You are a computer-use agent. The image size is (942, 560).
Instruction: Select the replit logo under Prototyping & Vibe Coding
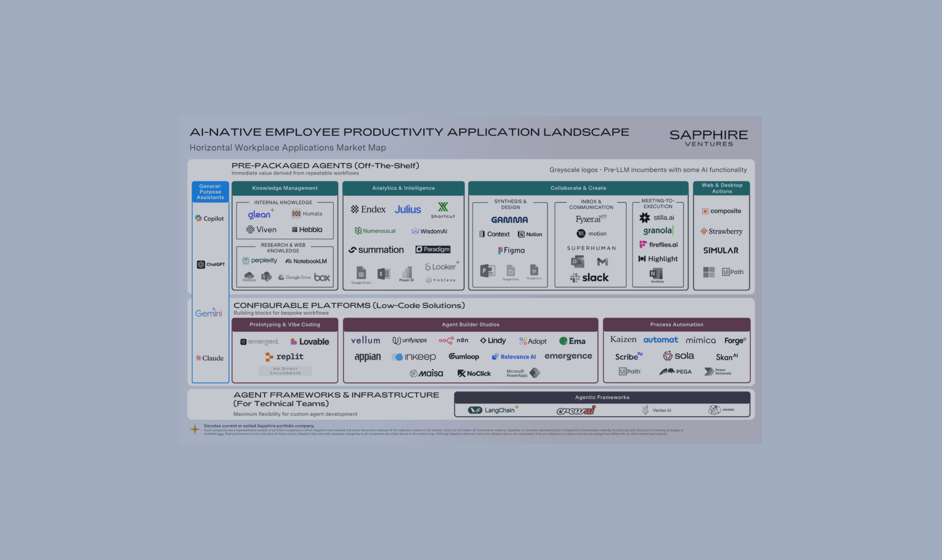pyautogui.click(x=285, y=356)
